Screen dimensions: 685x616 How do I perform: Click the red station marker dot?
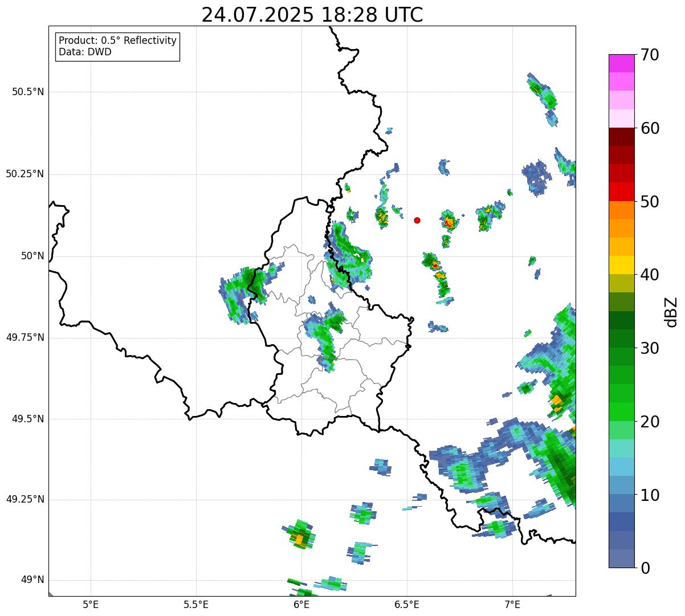coord(417,220)
